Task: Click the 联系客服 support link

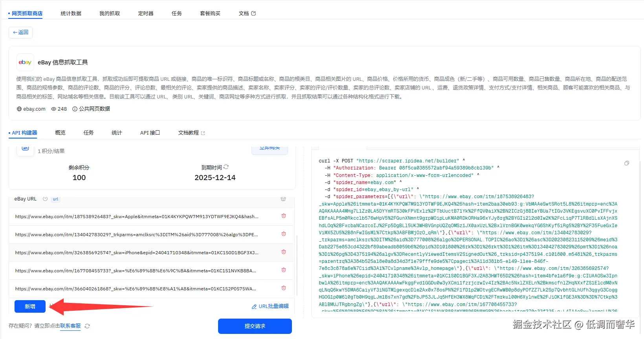Action: [x=70, y=326]
